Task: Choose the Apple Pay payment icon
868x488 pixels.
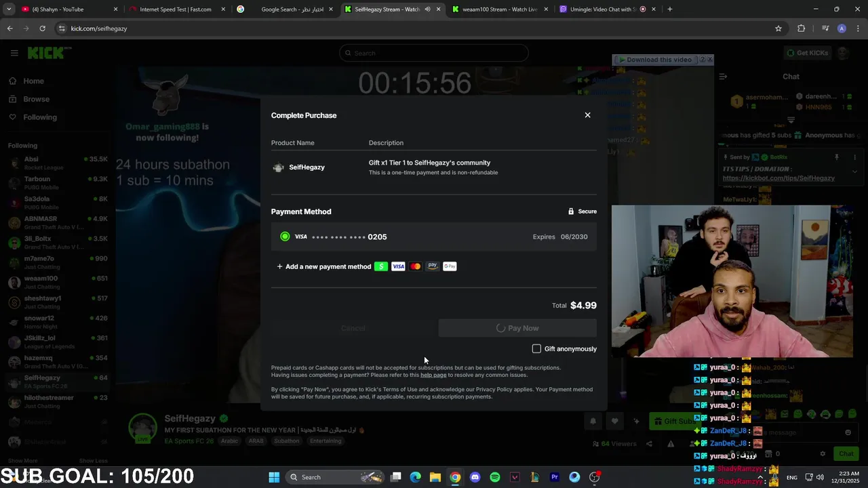Action: pyautogui.click(x=433, y=266)
